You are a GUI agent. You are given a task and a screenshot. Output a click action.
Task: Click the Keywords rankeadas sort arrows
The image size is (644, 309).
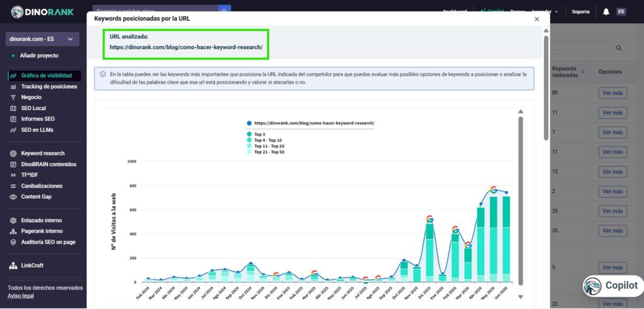582,72
